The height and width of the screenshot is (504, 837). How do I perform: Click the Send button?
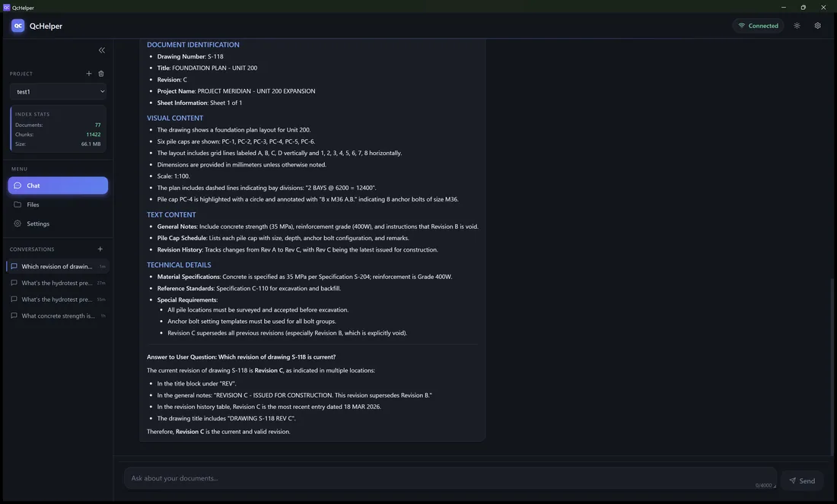coord(802,480)
